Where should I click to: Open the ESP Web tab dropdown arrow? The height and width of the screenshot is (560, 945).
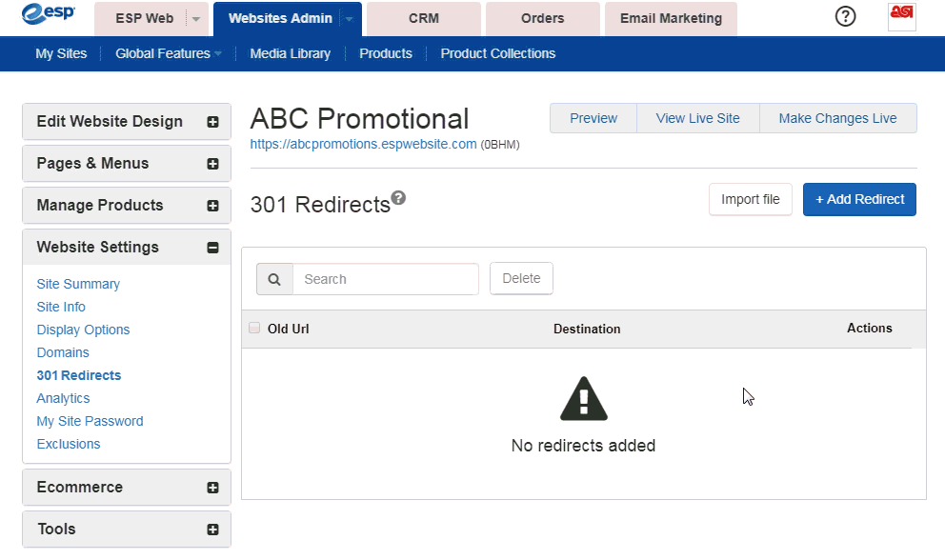(x=196, y=19)
